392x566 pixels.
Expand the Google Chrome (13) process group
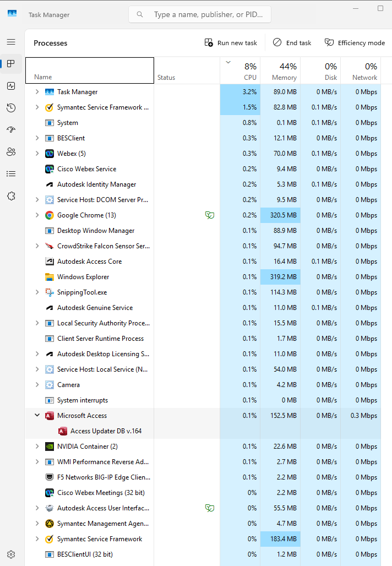point(37,215)
